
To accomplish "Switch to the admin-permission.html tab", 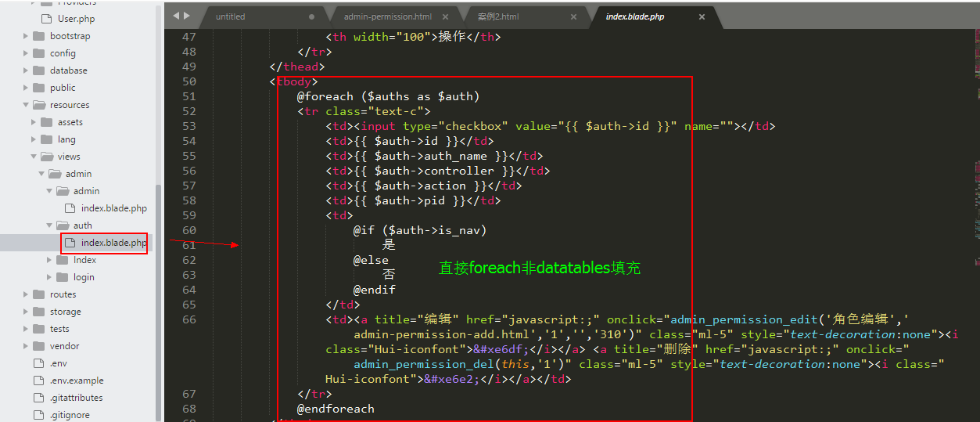I will click(x=387, y=16).
